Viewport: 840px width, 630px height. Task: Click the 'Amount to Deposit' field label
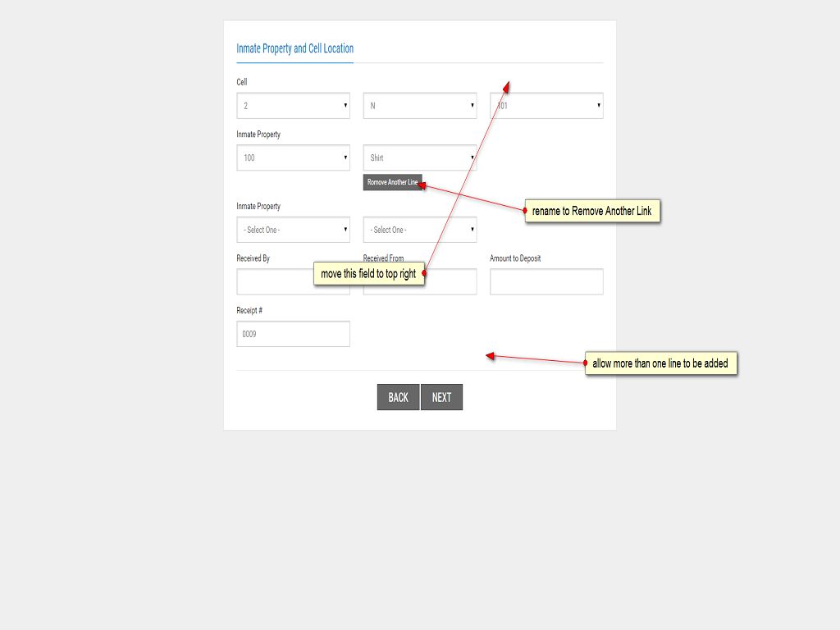click(x=515, y=258)
